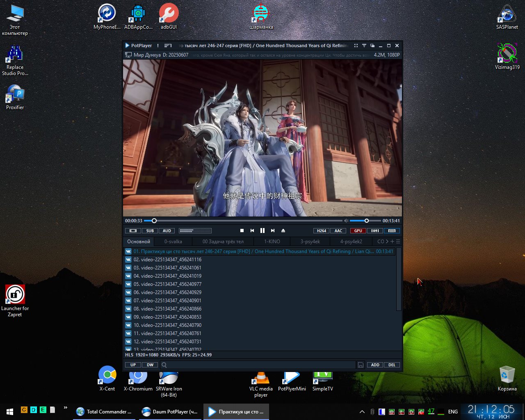Toggle the SUB subtitles button
This screenshot has height=420, width=525.
click(x=150, y=231)
